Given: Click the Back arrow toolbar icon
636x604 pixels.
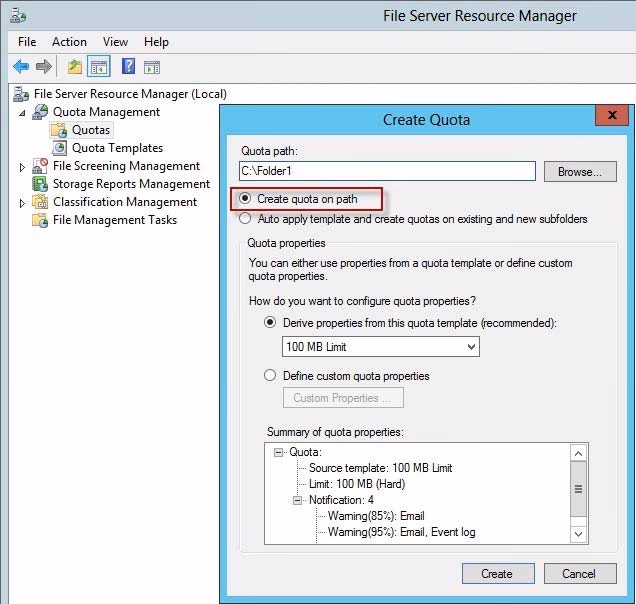Looking at the screenshot, I should click(21, 66).
